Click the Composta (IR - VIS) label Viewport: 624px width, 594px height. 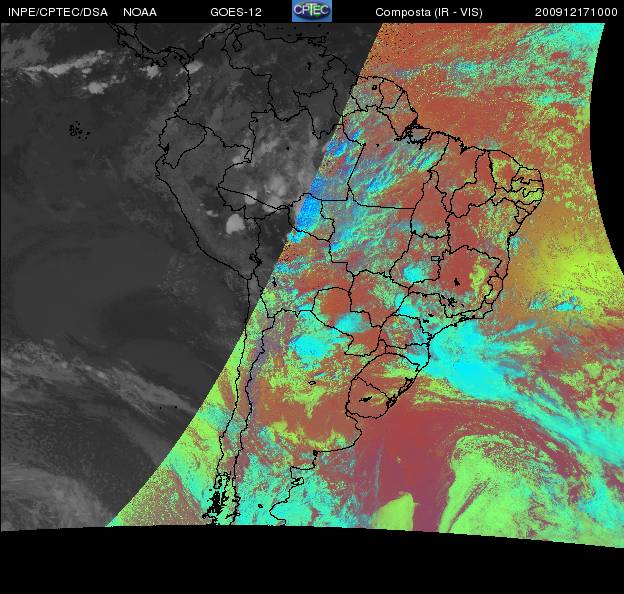429,12
